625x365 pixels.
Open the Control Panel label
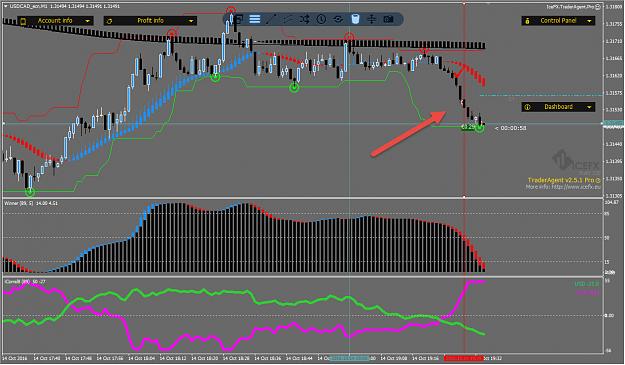coord(558,21)
